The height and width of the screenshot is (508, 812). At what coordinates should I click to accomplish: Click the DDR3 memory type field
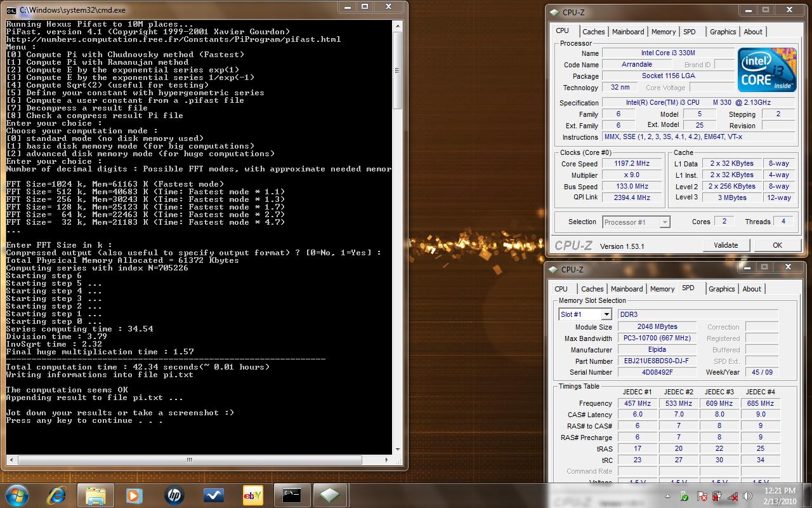click(698, 314)
